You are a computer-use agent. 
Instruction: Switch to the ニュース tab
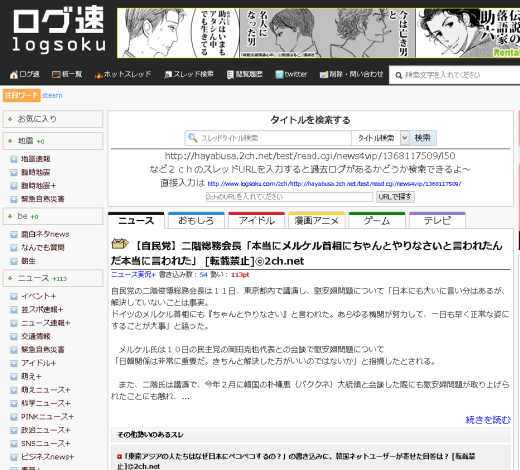point(136,220)
